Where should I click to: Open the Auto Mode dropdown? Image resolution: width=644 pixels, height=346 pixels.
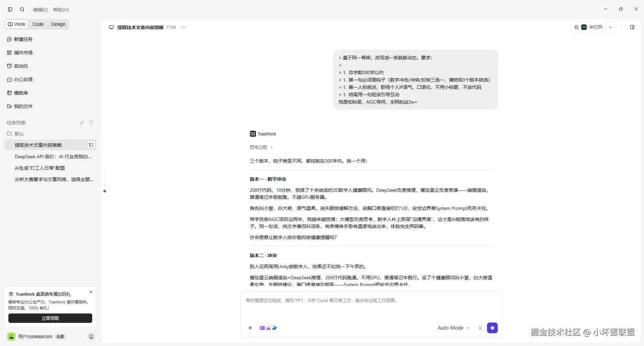pos(453,328)
